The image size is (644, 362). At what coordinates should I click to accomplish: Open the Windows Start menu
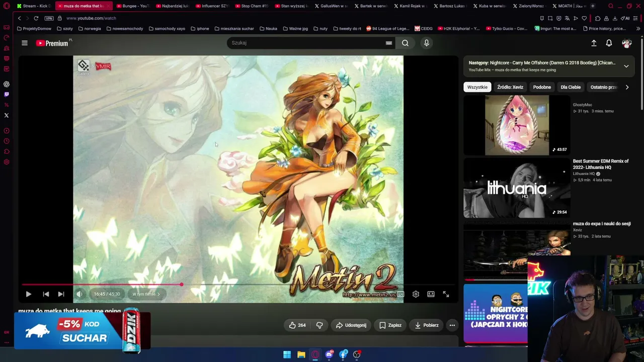287,354
